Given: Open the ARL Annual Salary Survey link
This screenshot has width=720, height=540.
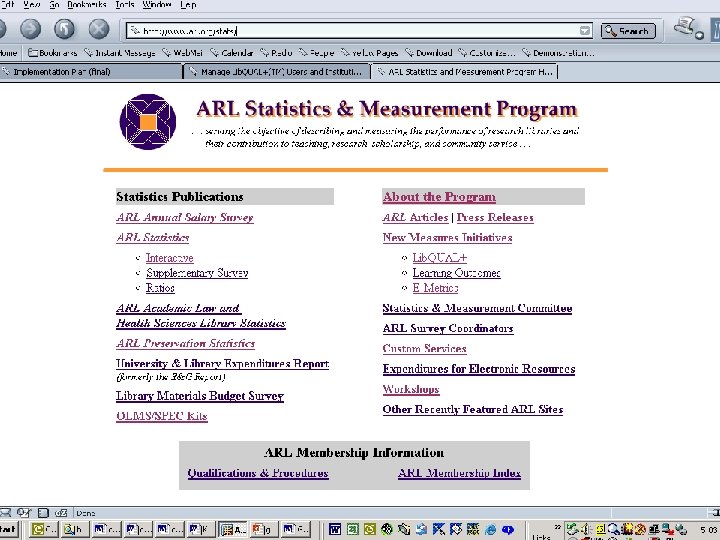Looking at the screenshot, I should click(185, 218).
